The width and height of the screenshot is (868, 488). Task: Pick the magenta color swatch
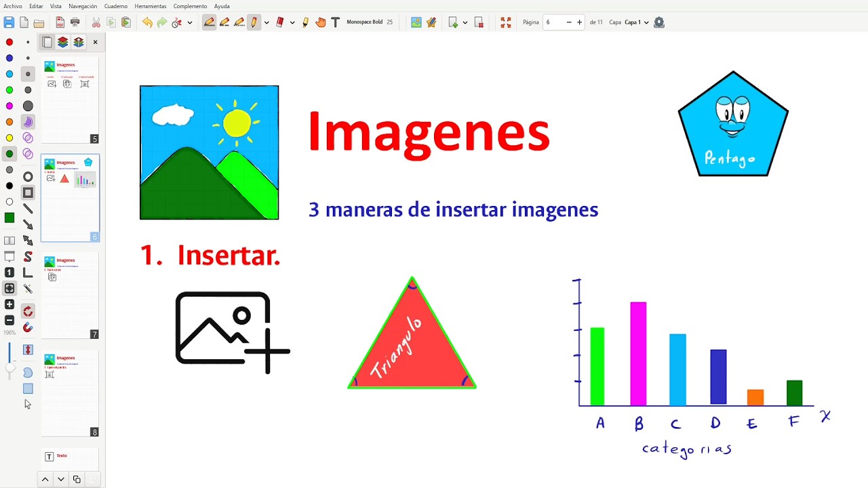[x=9, y=106]
